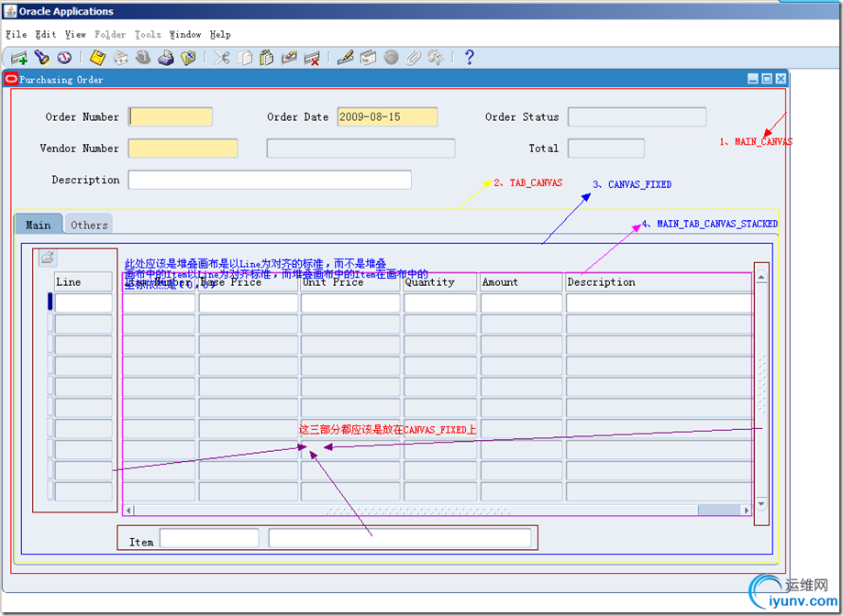Click the Next Step icon
Image resolution: width=843 pixels, height=616 pixels.
pyautogui.click(x=120, y=58)
